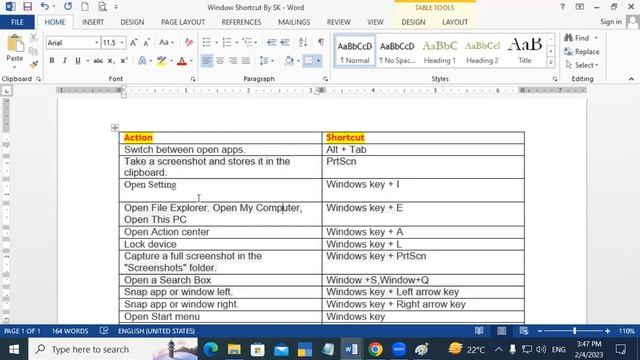This screenshot has height=360, width=640.
Task: Open the Borders dropdown arrow
Action: coord(318,61)
